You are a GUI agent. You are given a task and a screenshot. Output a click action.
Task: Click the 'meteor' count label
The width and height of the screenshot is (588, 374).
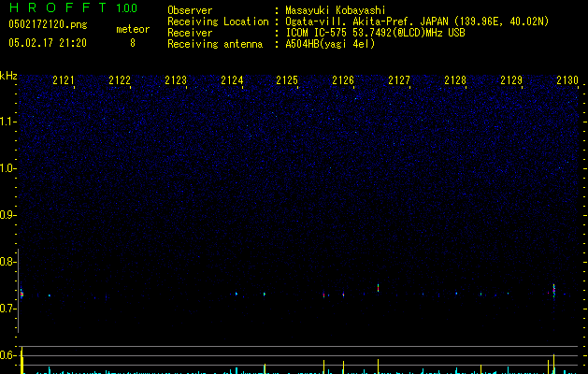[x=133, y=29]
